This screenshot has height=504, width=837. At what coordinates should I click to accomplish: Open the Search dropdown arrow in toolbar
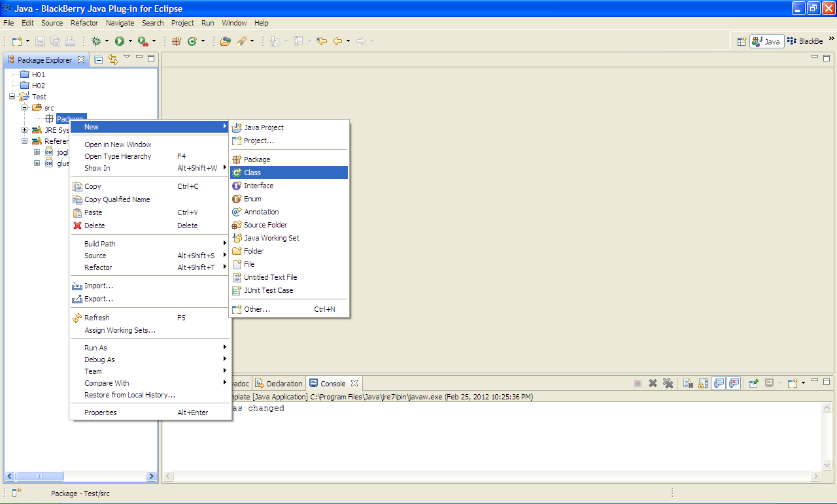[x=252, y=41]
